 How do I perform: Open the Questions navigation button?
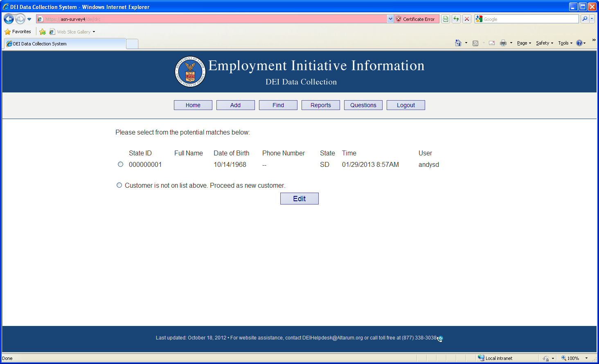[363, 105]
